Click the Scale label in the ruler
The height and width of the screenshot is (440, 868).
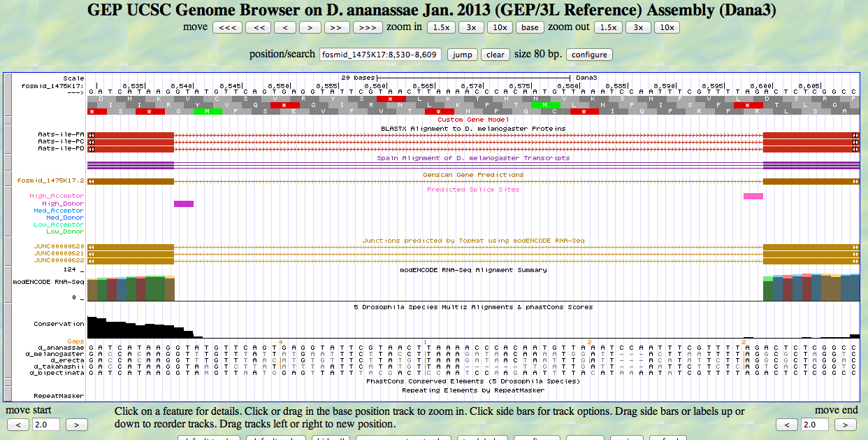pyautogui.click(x=73, y=78)
